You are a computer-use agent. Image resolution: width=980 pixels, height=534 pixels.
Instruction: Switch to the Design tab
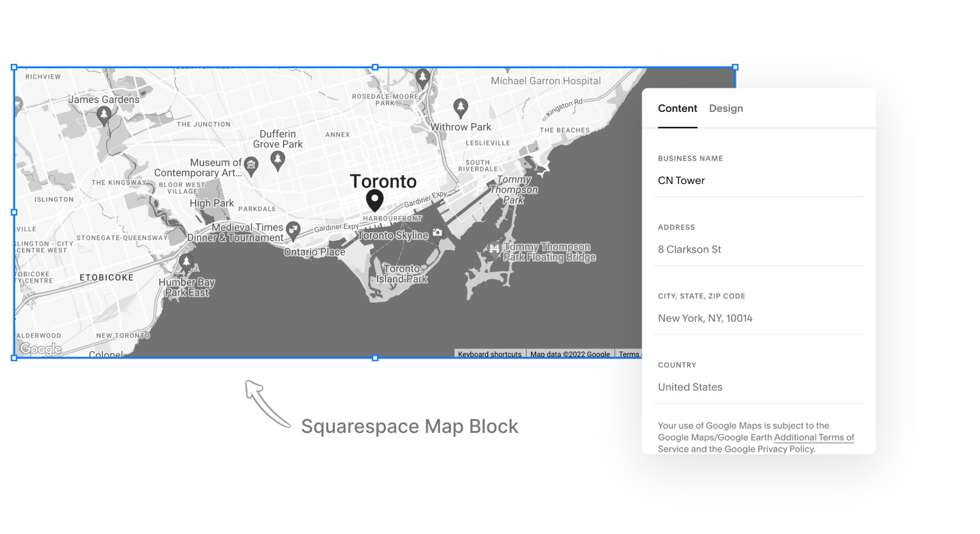726,108
